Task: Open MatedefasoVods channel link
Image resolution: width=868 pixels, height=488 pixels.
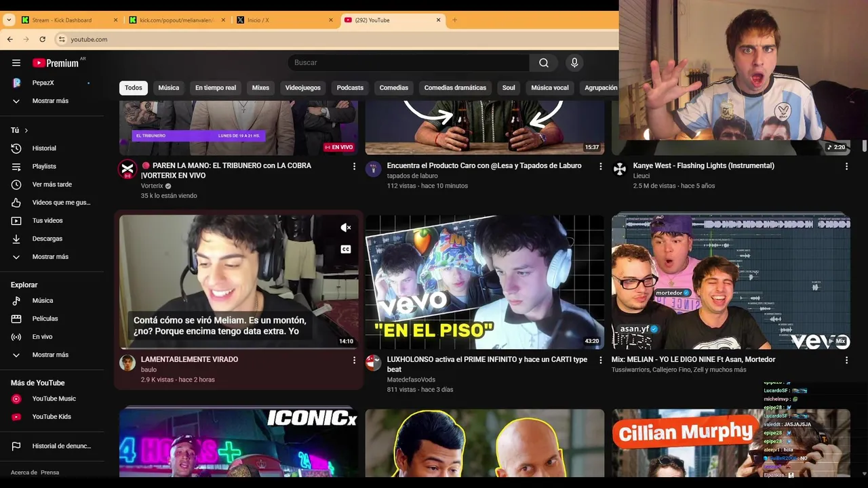Action: pyautogui.click(x=411, y=380)
